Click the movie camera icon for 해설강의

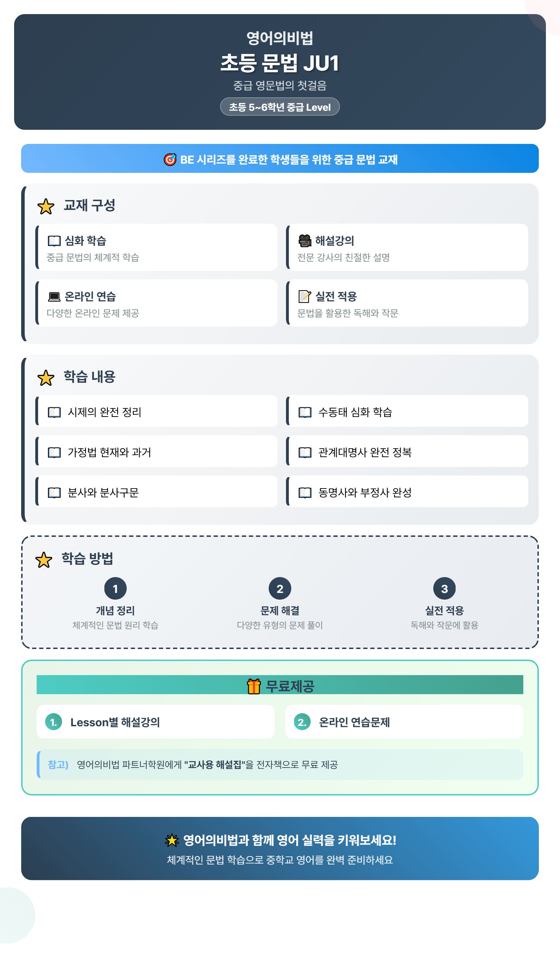point(305,241)
